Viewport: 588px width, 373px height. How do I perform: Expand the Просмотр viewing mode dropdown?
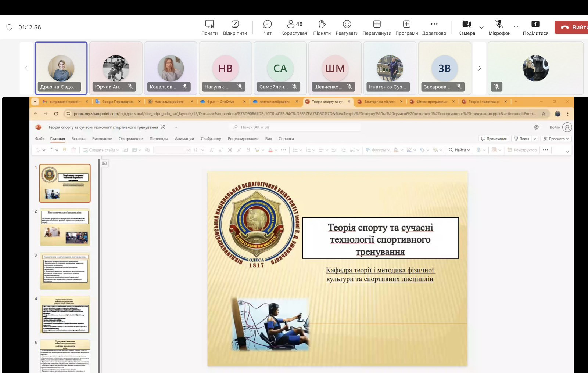tap(556, 139)
